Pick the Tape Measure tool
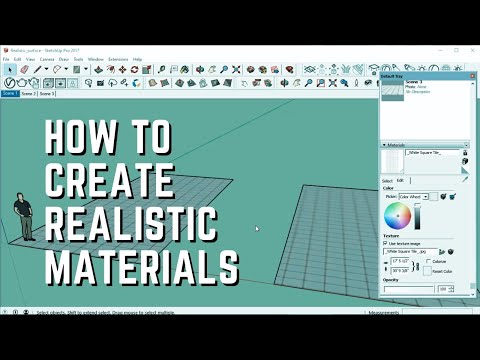The width and height of the screenshot is (480, 360). tap(161, 70)
